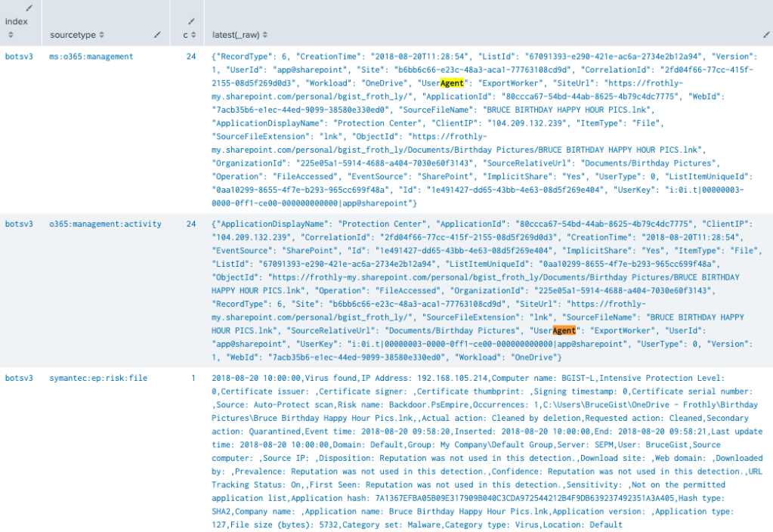Click the pencil icon in sourcetype header
Viewport: 773px width, 532px height.
click(157, 35)
